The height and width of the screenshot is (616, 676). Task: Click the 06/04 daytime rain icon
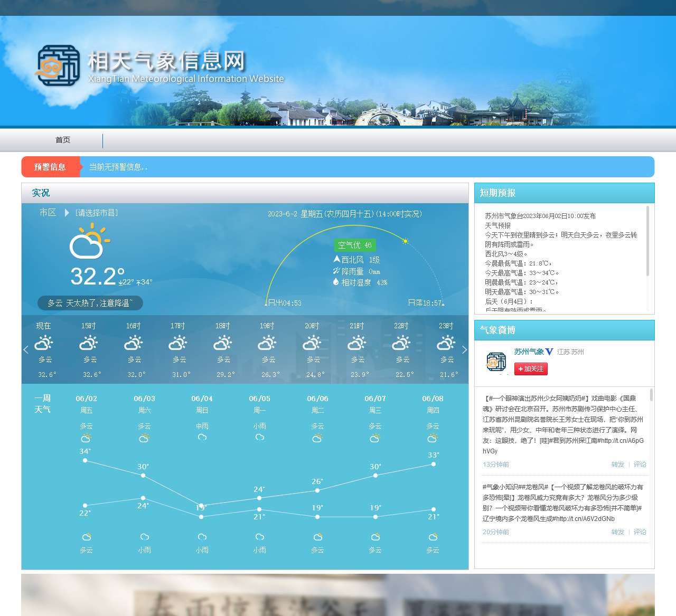tap(202, 437)
